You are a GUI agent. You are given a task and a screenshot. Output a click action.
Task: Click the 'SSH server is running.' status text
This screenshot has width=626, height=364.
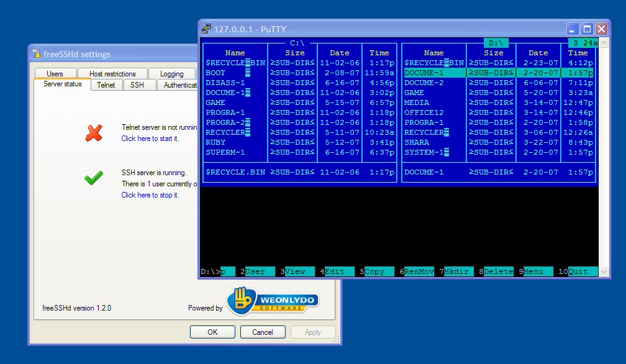154,173
